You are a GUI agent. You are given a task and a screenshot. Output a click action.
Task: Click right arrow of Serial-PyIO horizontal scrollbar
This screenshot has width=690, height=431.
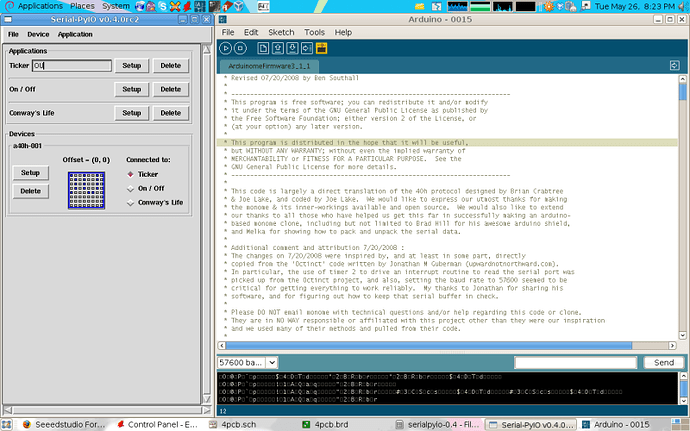click(x=207, y=410)
